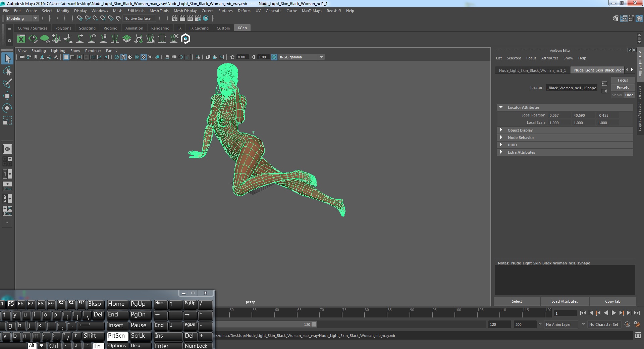
Task: Open Options on the on-screen keyboard
Action: pos(117,346)
